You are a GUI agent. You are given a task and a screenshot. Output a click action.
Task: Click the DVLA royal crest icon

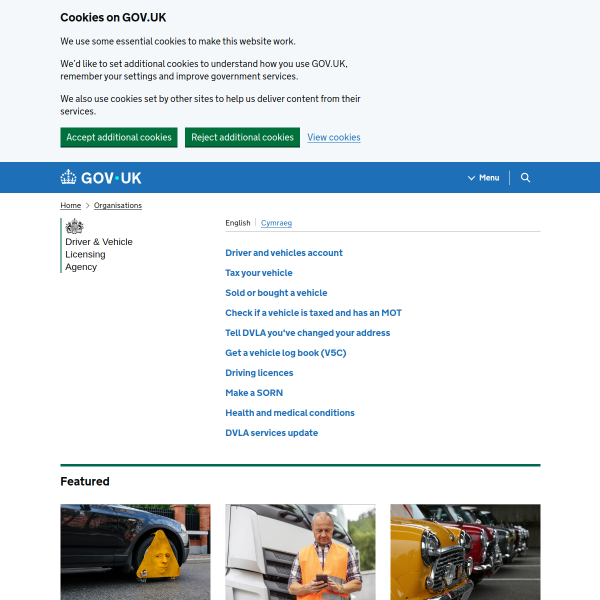pos(74,226)
